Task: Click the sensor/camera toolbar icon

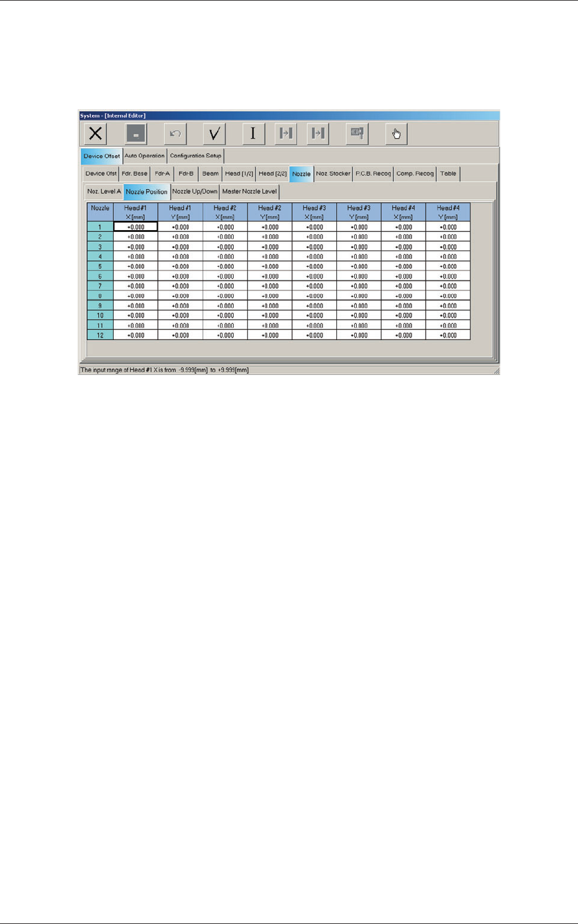Action: [357, 134]
